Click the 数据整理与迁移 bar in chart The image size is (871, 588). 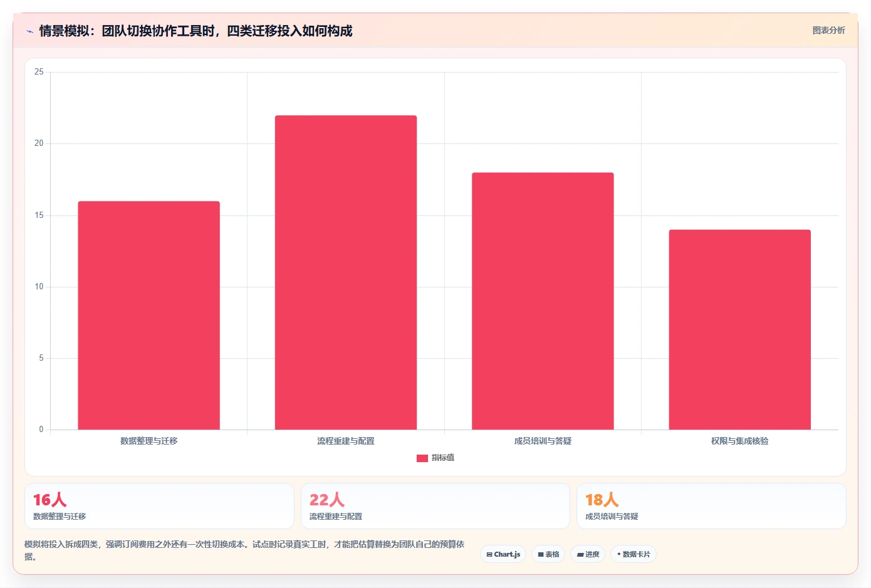[x=149, y=316]
